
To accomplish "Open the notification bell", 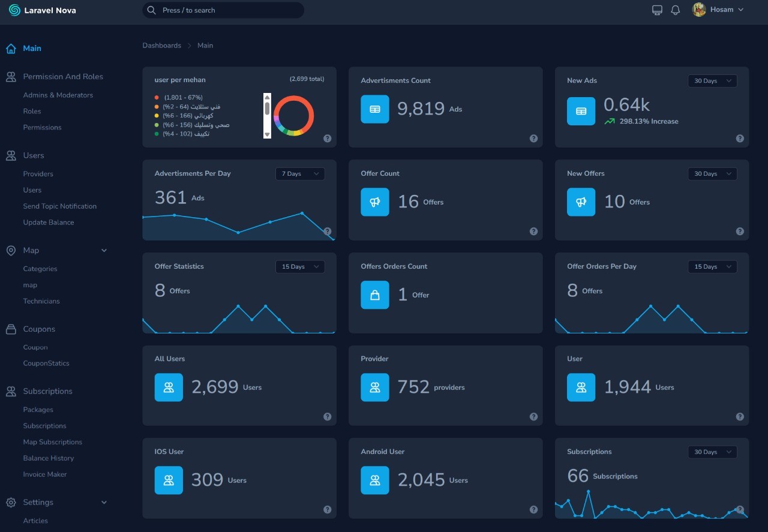I will [675, 10].
